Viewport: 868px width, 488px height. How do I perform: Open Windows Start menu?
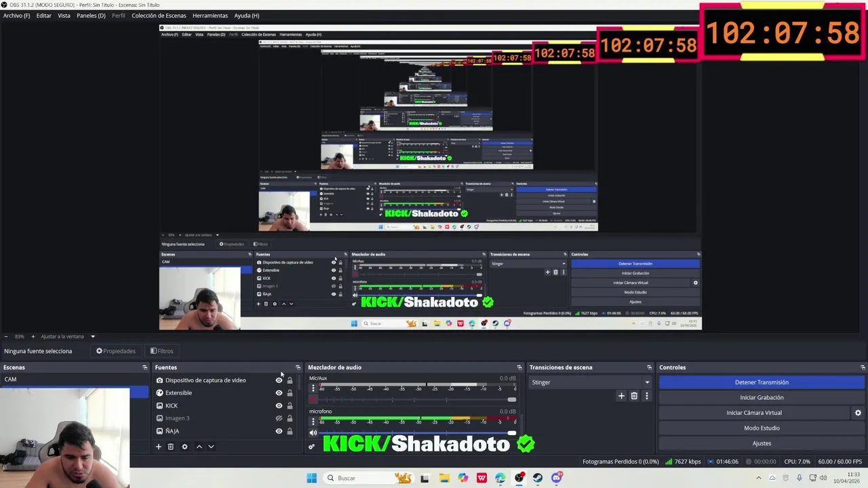point(311,478)
